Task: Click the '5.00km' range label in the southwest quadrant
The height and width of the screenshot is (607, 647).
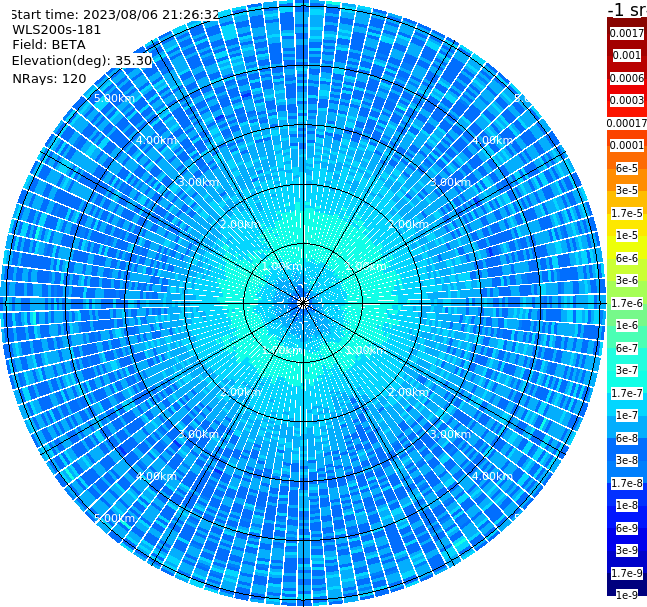Action: tap(114, 518)
